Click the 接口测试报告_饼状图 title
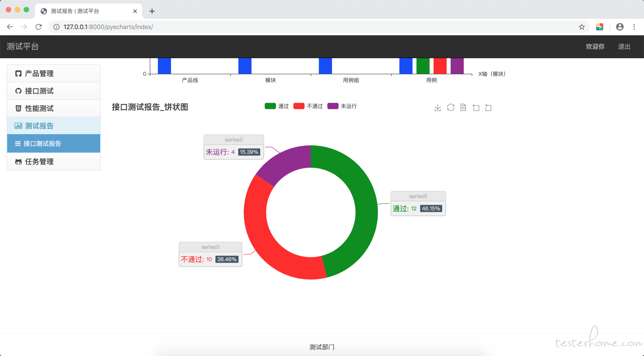 coord(150,107)
